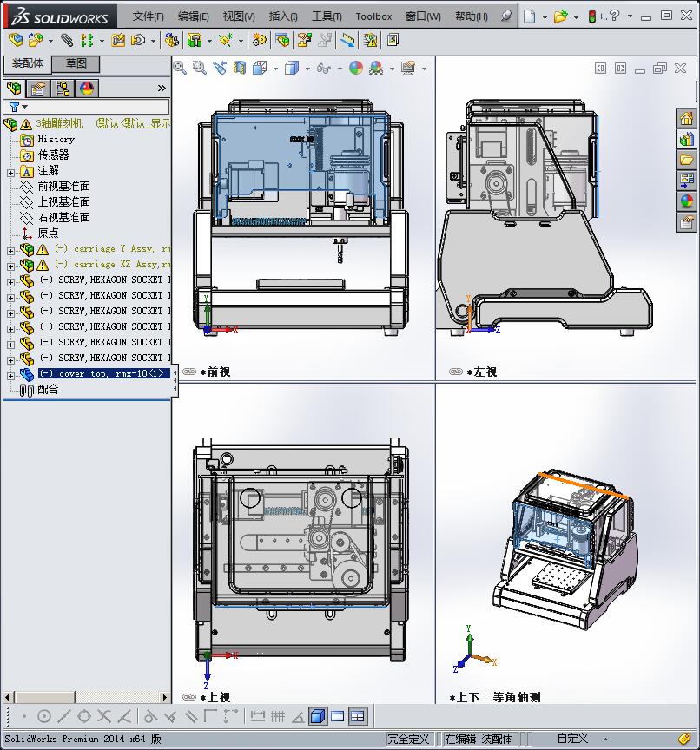This screenshot has height=750, width=700.
Task: Toggle view link icon in top view
Action: point(189,697)
